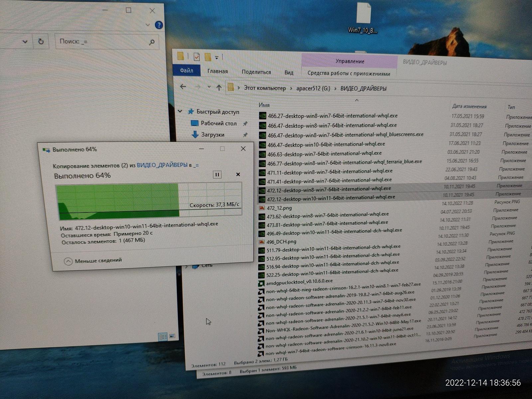Screen dimensions: 532x399
Task: Collapse the Быстрый доступ tree node
Action: 180,111
